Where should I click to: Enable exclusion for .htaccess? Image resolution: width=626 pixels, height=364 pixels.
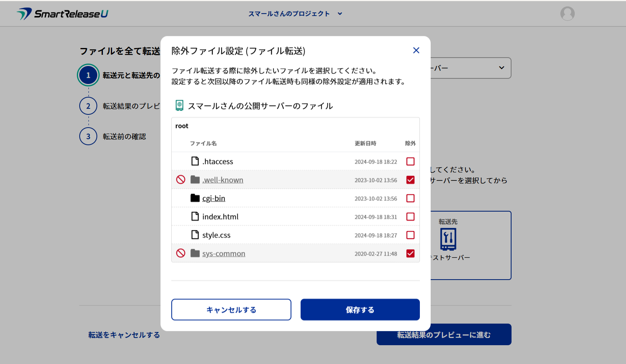click(410, 162)
